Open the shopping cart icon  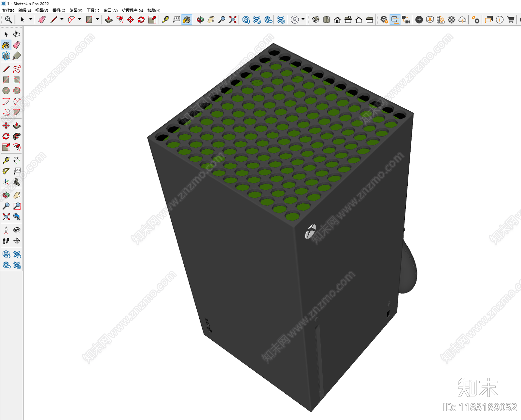(x=511, y=20)
